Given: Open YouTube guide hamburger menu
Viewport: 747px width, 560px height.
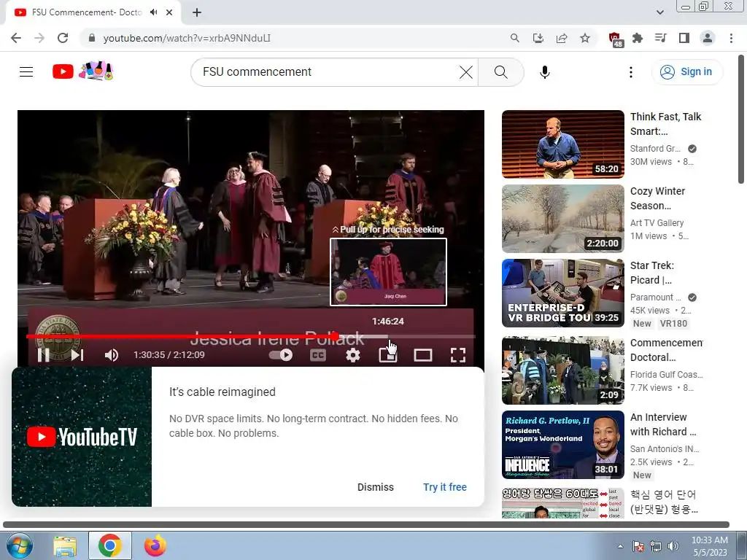Looking at the screenshot, I should (26, 72).
